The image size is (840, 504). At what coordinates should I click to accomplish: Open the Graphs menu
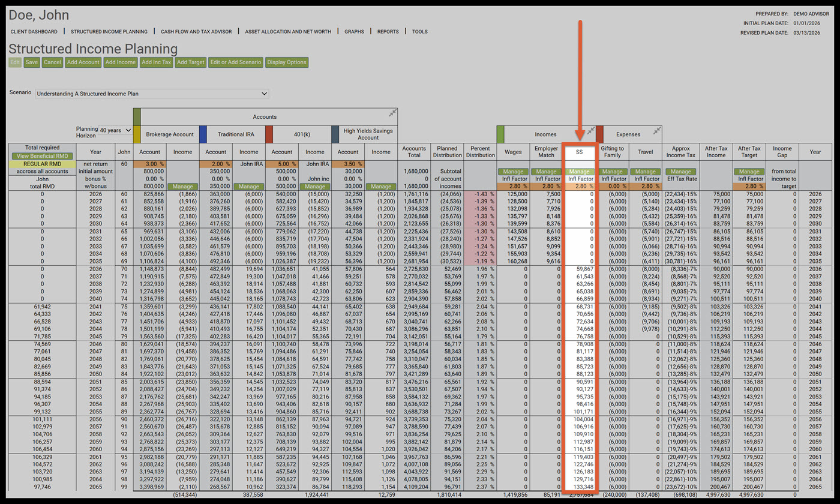(354, 31)
